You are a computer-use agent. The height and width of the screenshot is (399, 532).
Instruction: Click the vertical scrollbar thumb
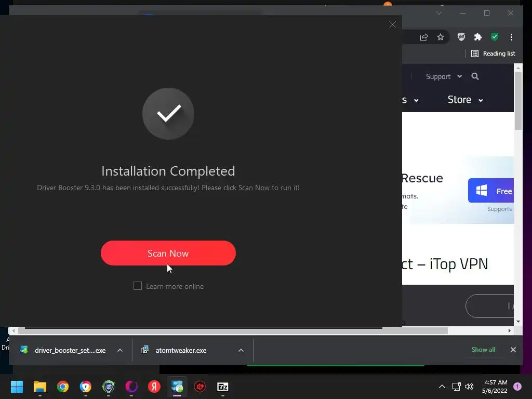point(518,101)
